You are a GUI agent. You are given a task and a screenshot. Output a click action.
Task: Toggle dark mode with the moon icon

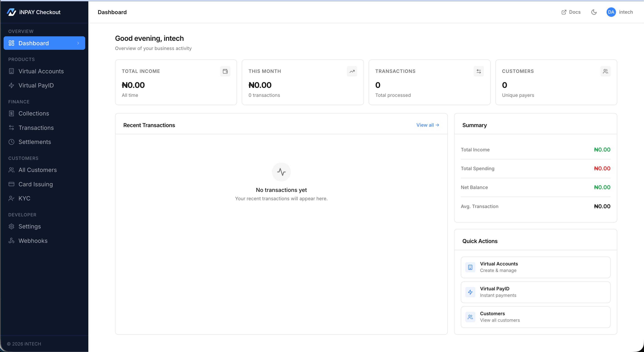click(594, 12)
